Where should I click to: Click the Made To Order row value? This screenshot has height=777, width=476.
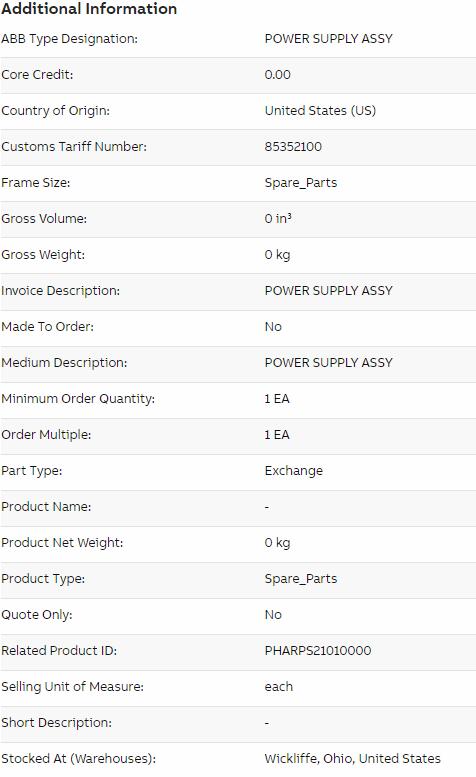(273, 327)
